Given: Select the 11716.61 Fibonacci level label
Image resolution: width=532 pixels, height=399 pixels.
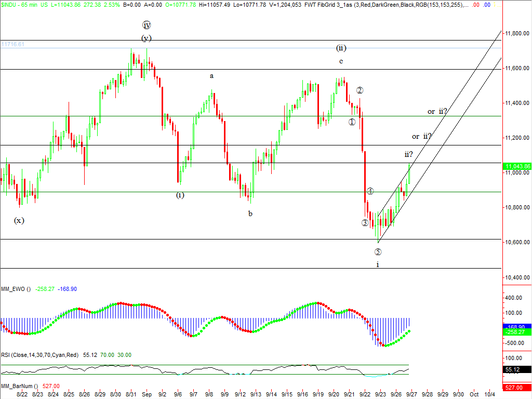Looking at the screenshot, I should tap(13, 45).
